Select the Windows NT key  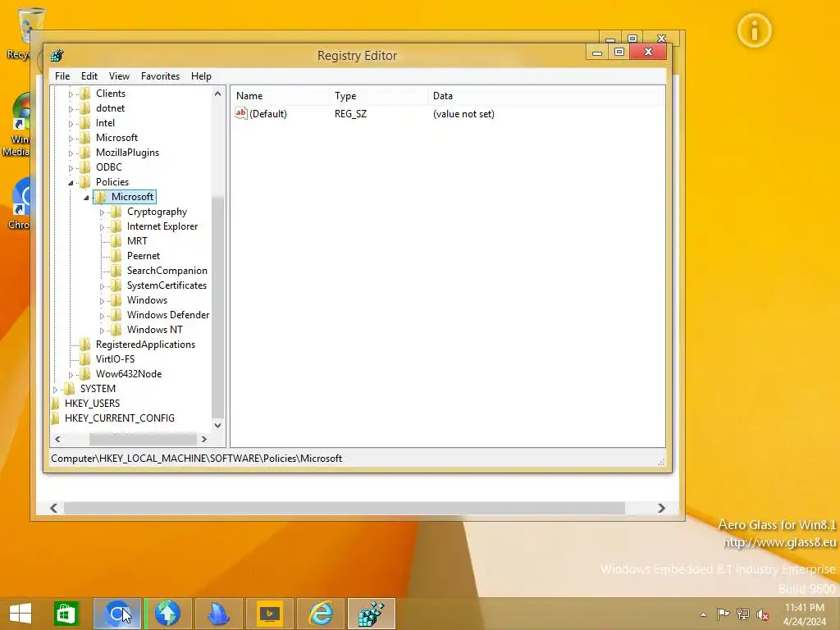155,330
